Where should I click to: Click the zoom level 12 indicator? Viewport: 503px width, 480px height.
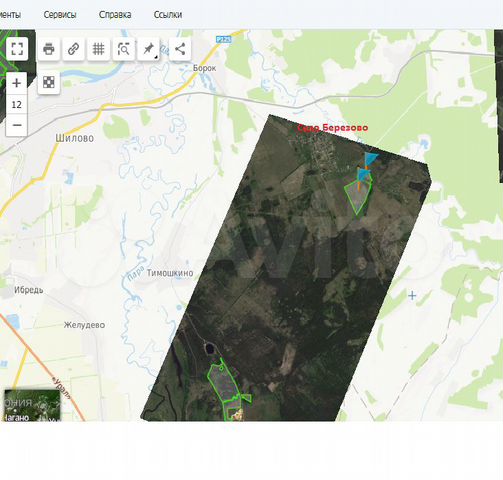click(16, 104)
